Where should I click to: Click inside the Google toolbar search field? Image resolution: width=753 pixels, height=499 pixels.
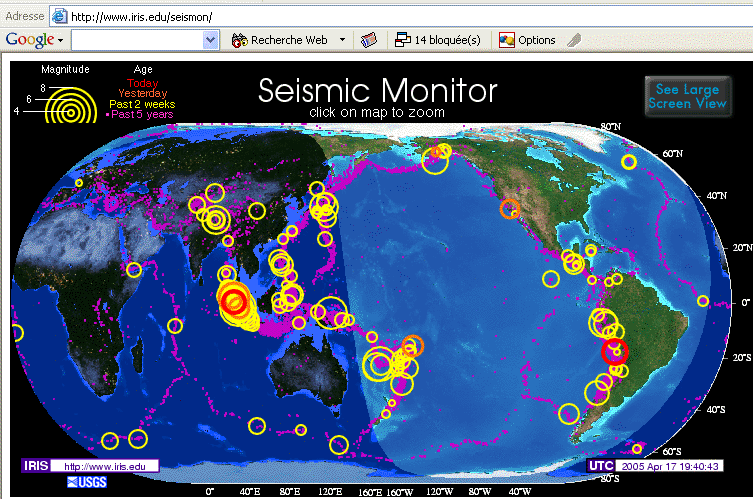pyautogui.click(x=136, y=40)
